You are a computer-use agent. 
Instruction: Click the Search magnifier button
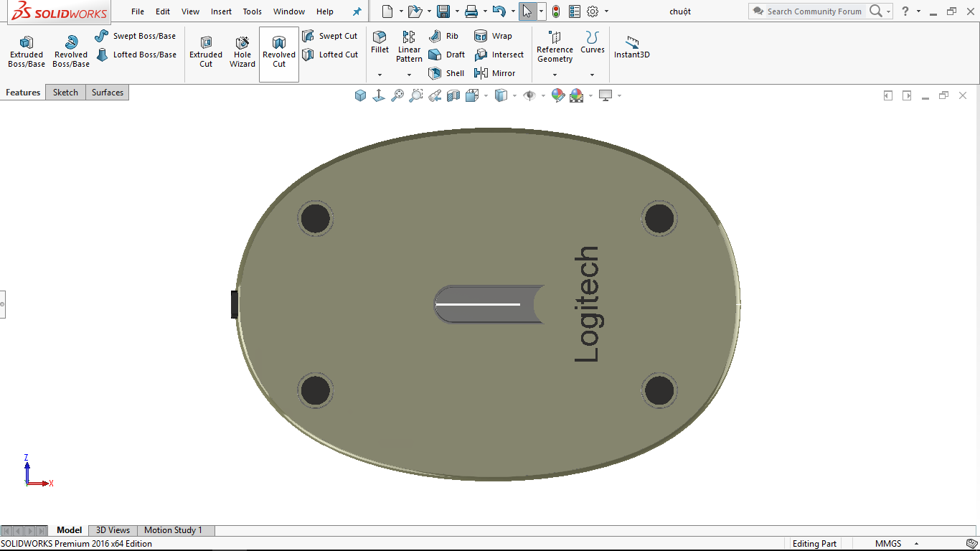tap(875, 11)
